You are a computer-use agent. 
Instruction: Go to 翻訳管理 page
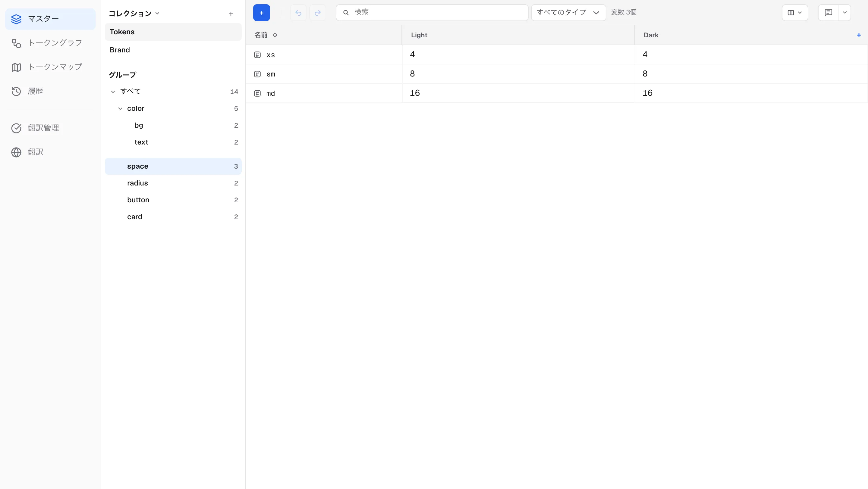click(50, 128)
